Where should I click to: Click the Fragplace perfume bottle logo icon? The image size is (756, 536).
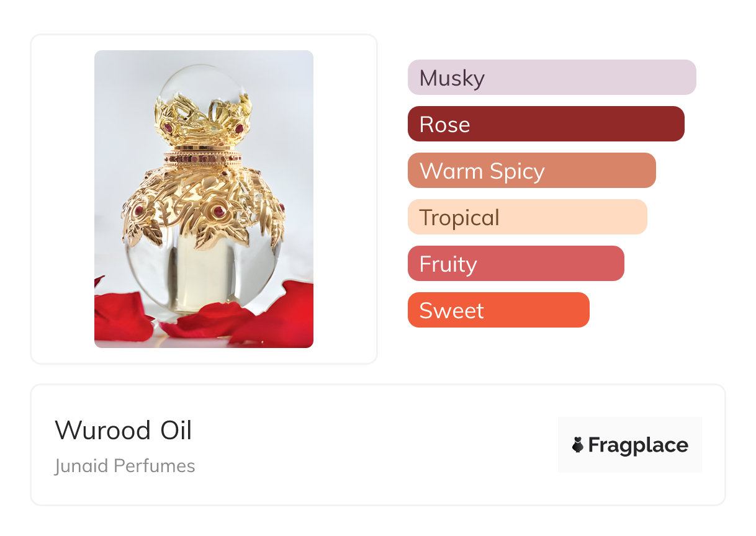578,445
